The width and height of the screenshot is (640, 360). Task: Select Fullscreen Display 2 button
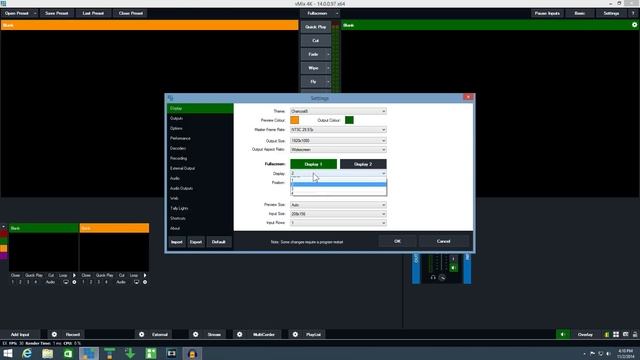363,164
